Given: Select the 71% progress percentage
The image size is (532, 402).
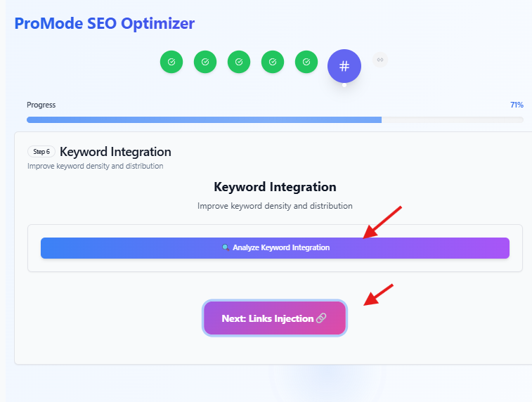Looking at the screenshot, I should click(x=517, y=105).
